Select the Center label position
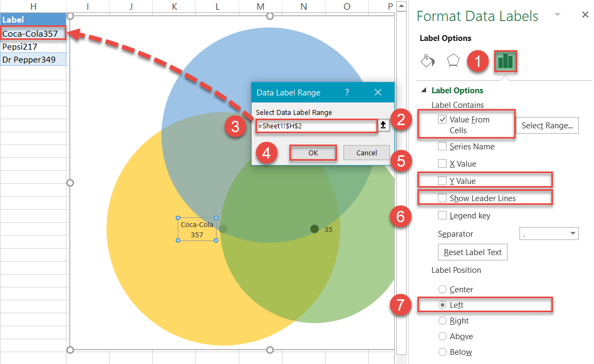594x364 pixels. 442,289
